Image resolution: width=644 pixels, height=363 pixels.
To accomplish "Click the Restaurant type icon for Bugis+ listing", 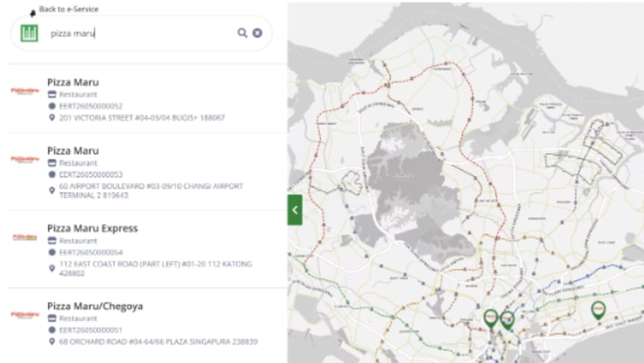I will coord(52,95).
